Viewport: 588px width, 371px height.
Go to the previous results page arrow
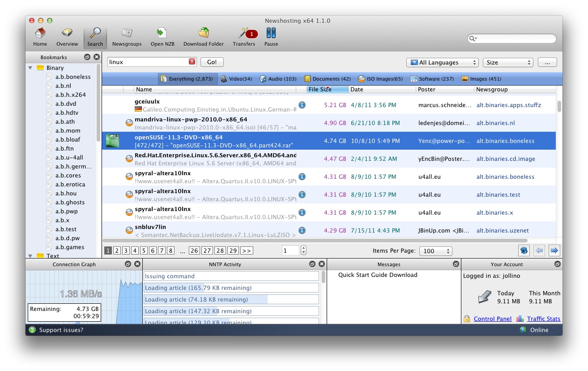coord(539,251)
